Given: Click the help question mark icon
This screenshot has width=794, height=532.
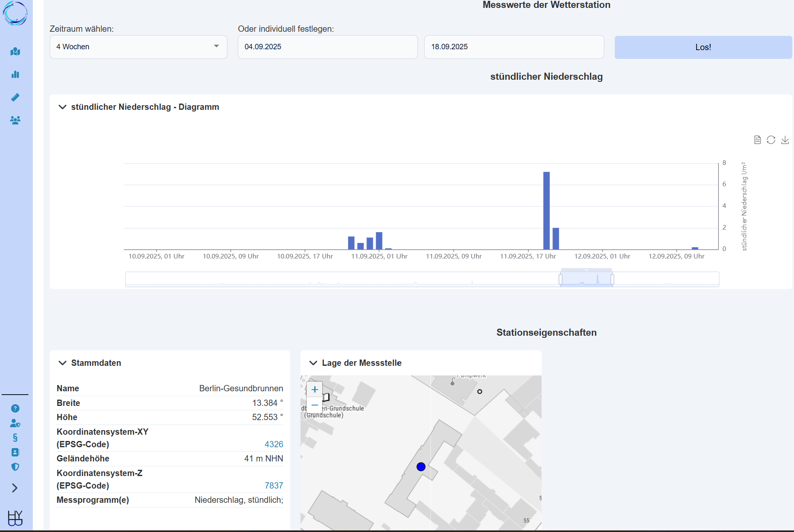Looking at the screenshot, I should click(x=15, y=408).
